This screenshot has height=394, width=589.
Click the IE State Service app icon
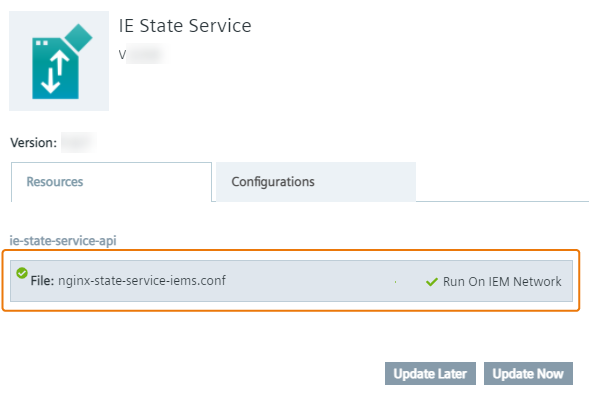click(59, 61)
